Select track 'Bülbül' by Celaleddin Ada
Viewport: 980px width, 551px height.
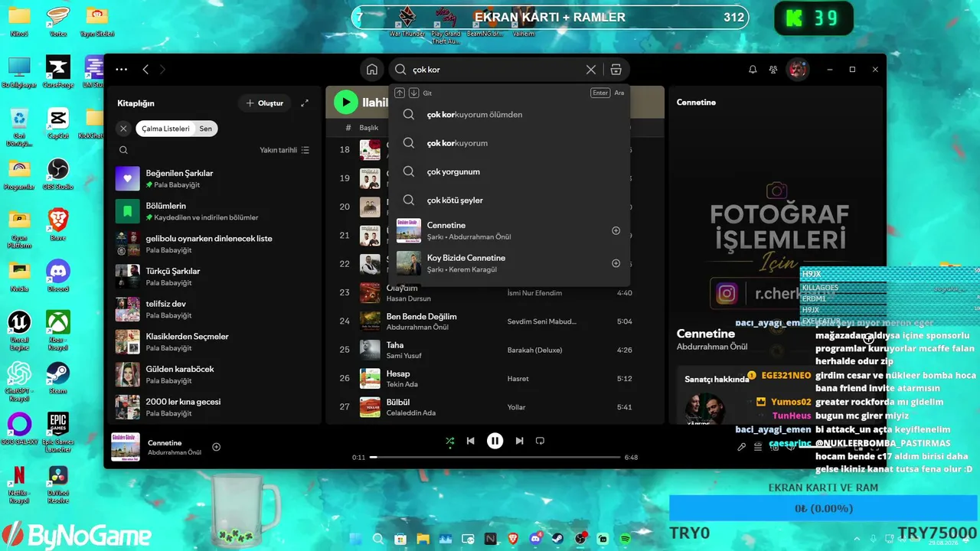pos(494,407)
